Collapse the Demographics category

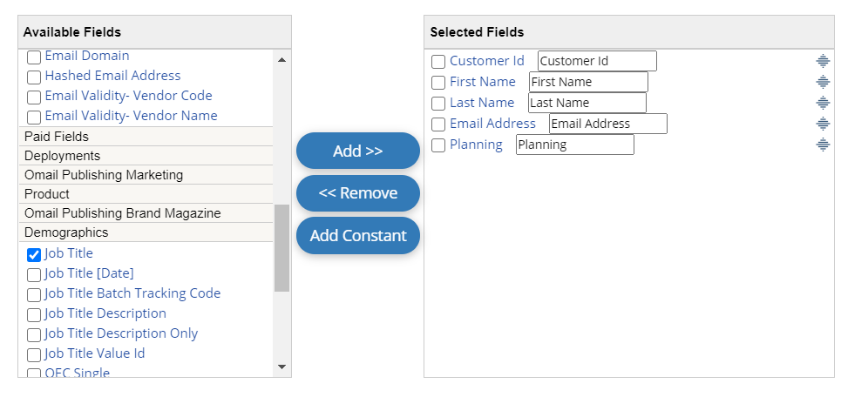click(x=66, y=232)
